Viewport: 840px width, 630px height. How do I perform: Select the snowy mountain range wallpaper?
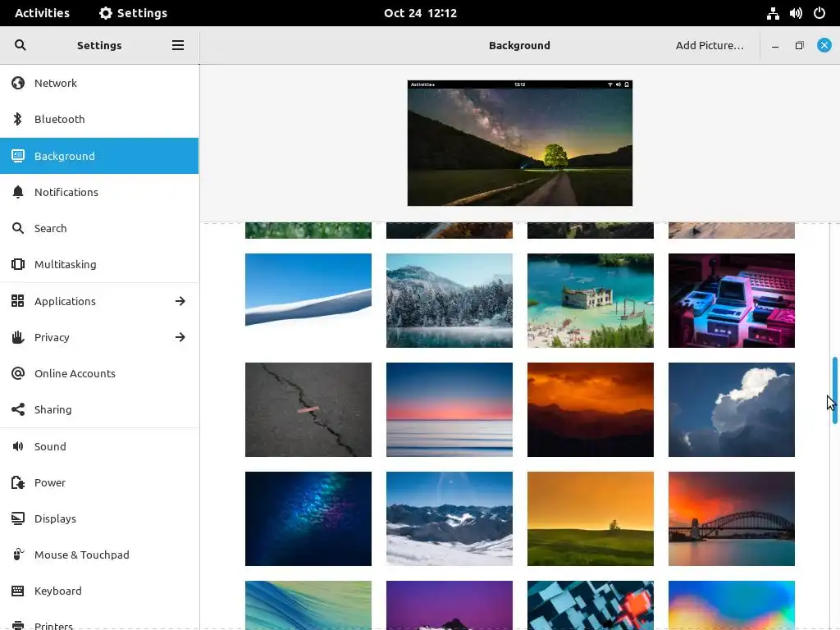click(449, 518)
